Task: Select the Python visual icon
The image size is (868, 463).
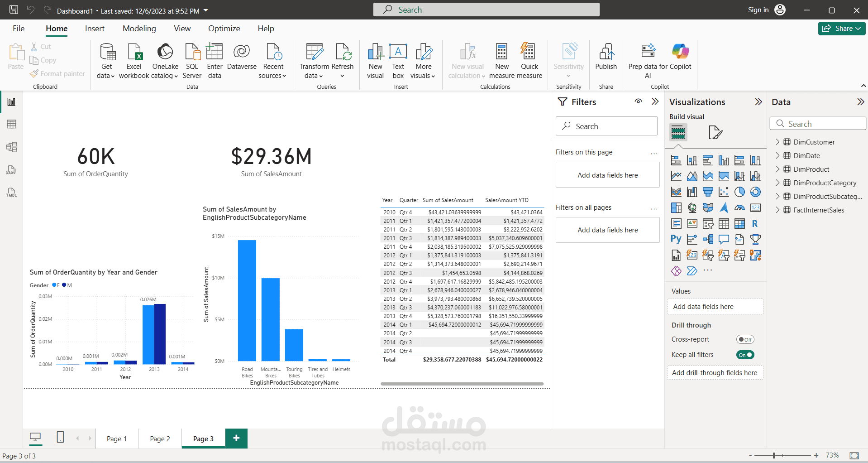Action: pos(676,239)
